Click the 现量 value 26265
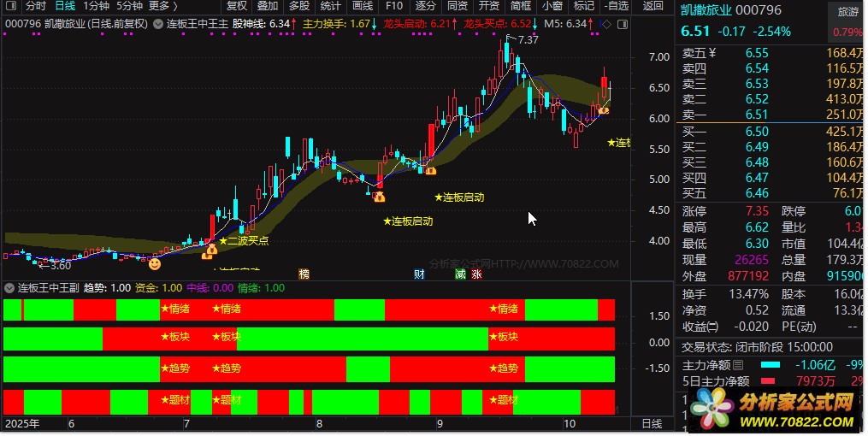Image resolution: width=868 pixels, height=436 pixels. pos(751,260)
